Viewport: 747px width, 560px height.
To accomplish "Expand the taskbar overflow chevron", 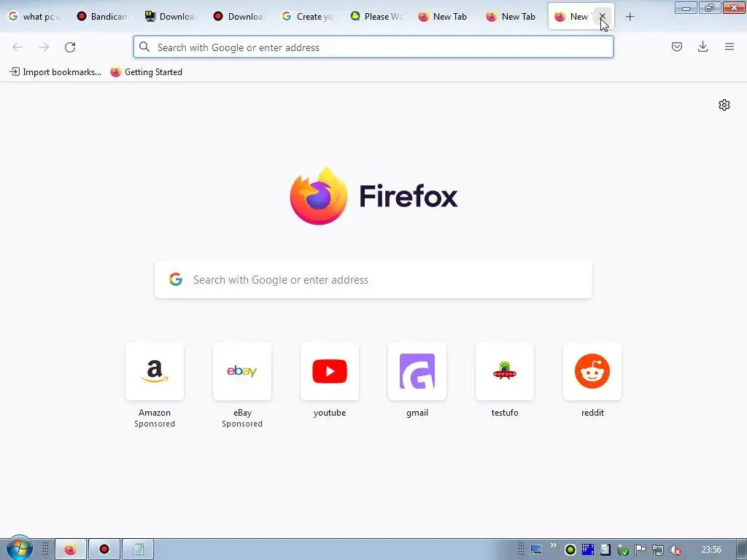I will (x=553, y=545).
